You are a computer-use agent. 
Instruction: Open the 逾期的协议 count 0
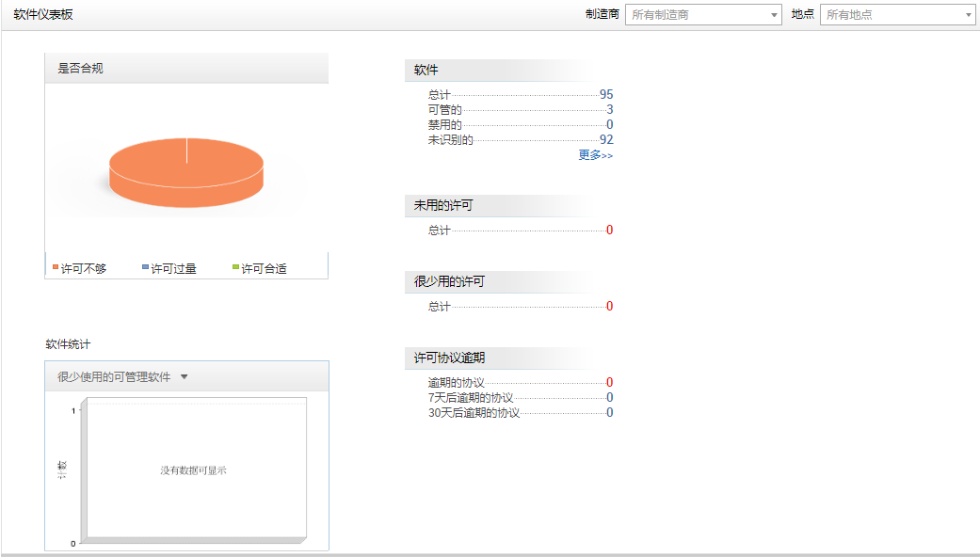pyautogui.click(x=610, y=382)
